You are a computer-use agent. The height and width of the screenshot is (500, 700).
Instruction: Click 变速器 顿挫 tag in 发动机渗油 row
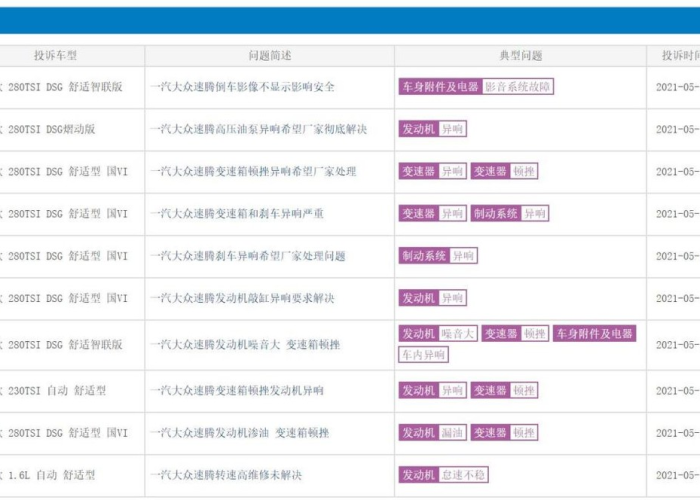pos(504,433)
